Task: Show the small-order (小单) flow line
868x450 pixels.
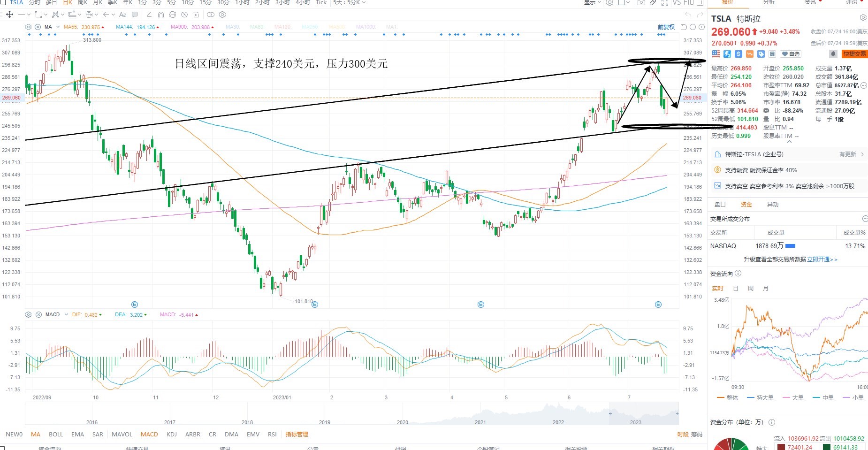Action: click(853, 397)
